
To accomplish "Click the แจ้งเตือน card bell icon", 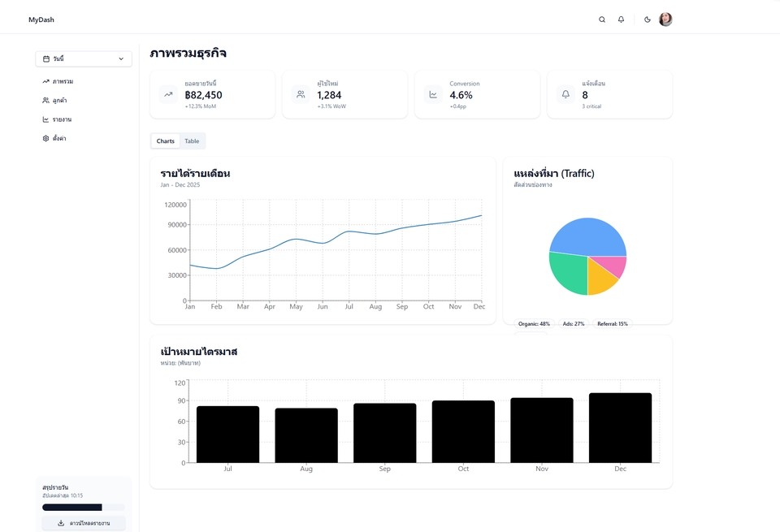I will pos(565,94).
